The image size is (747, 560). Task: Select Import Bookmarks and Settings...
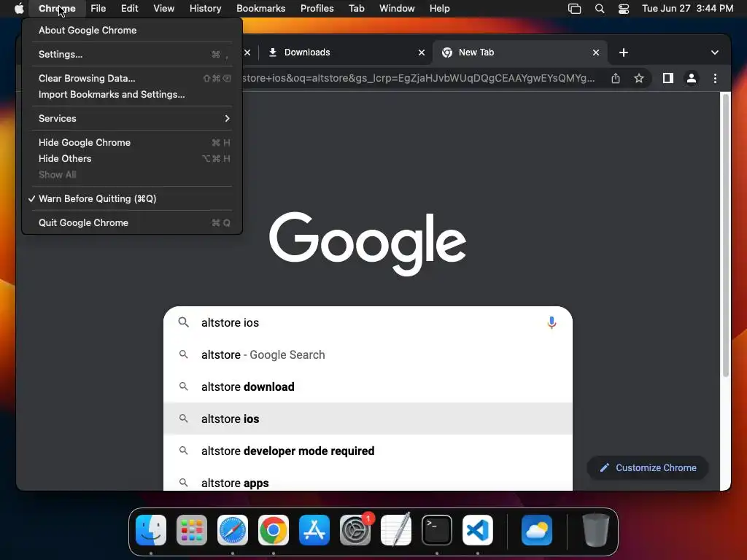click(x=132, y=94)
